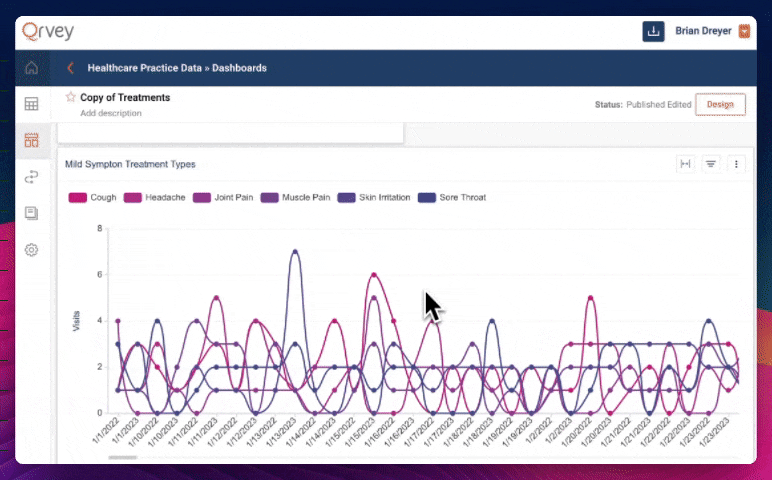Click the chart horizontal scrollbar handle
The width and height of the screenshot is (772, 480).
tap(122, 457)
